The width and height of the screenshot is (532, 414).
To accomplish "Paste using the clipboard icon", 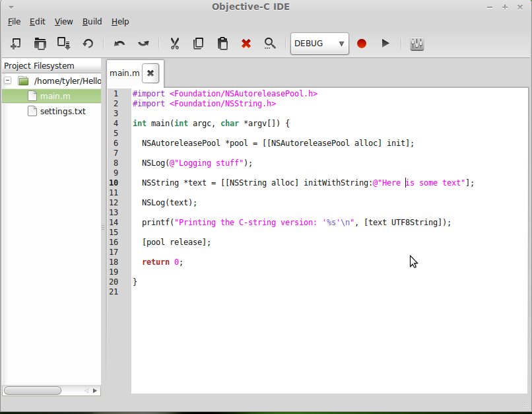I will 222,44.
